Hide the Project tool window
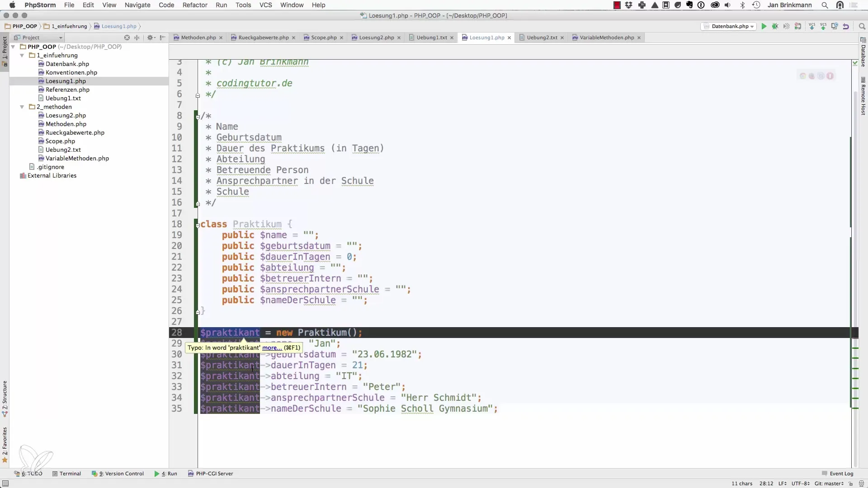This screenshot has width=868, height=488. pyautogui.click(x=163, y=38)
